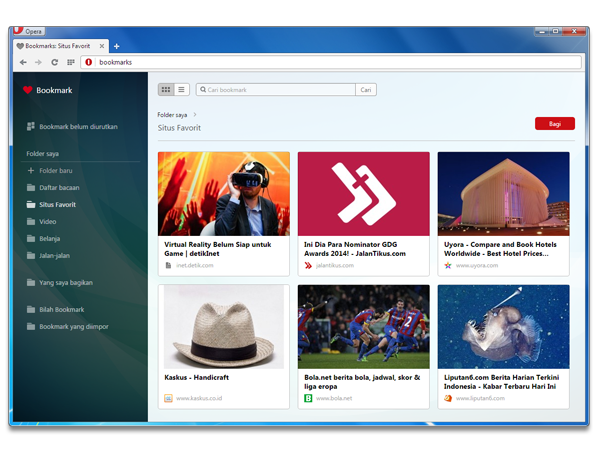Switch bookmarks to grid view
The width and height of the screenshot is (600, 454).
click(166, 90)
